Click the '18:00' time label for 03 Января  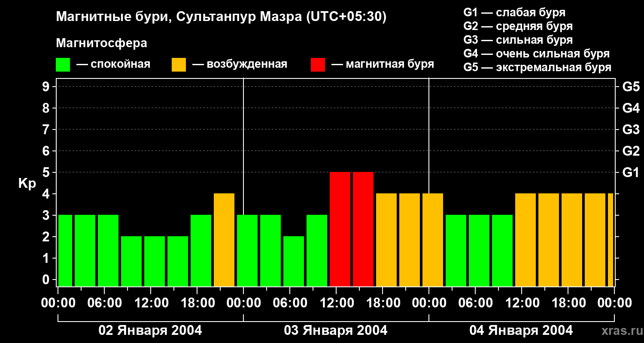[x=383, y=303]
